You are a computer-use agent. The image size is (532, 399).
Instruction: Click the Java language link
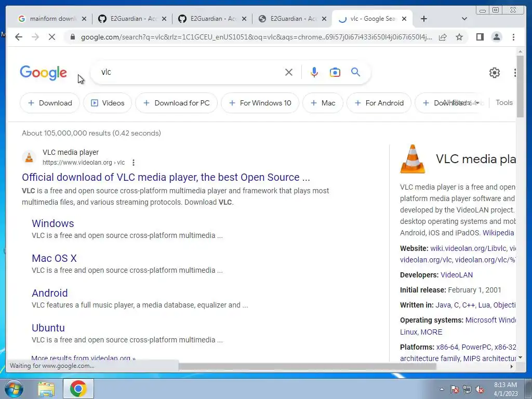[443, 305]
